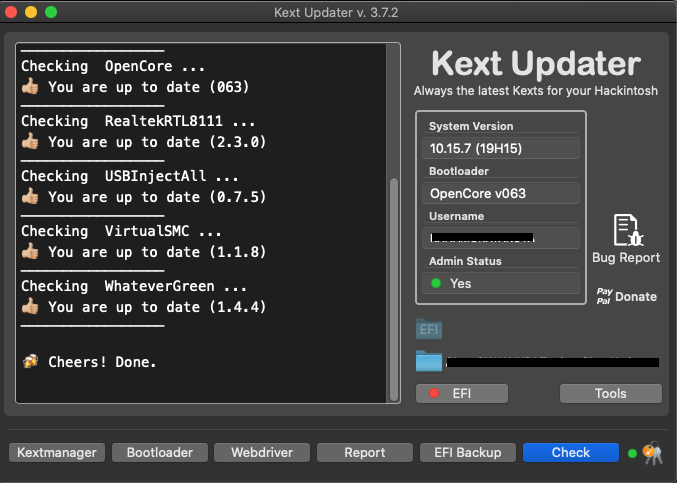Image resolution: width=677 pixels, height=483 pixels.
Task: Minimize the window with yellow button
Action: pos(31,12)
